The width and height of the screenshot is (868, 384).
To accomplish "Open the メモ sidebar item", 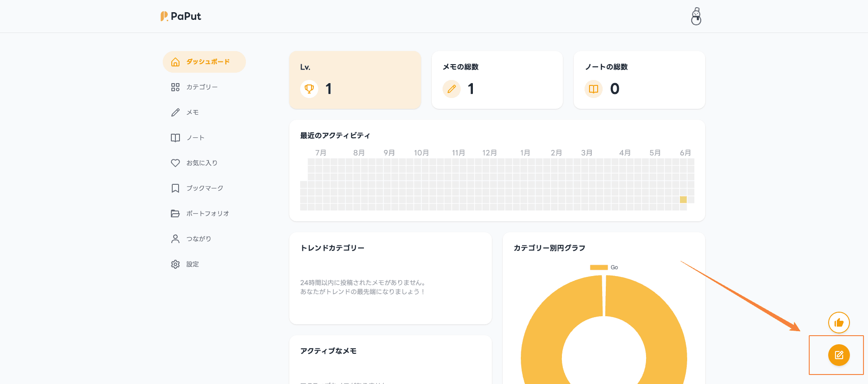I will click(193, 112).
